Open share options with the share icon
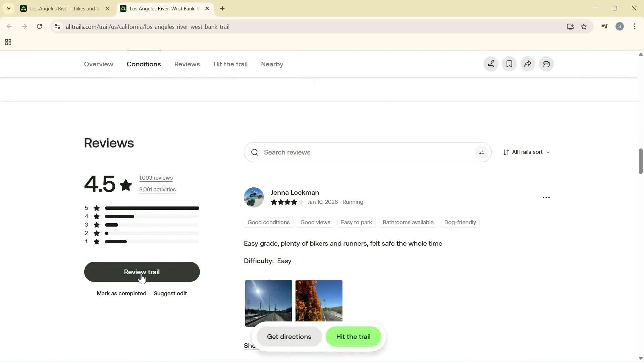The width and height of the screenshot is (644, 362). tap(527, 64)
